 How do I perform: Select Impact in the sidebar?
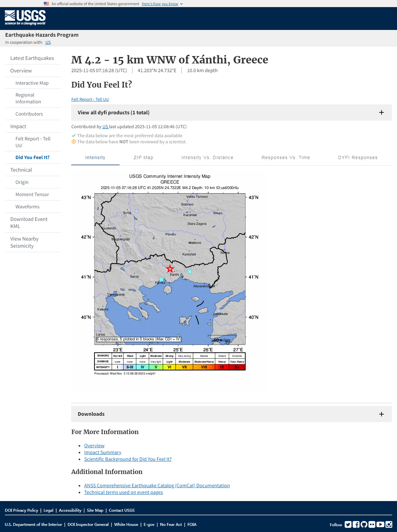click(33, 127)
